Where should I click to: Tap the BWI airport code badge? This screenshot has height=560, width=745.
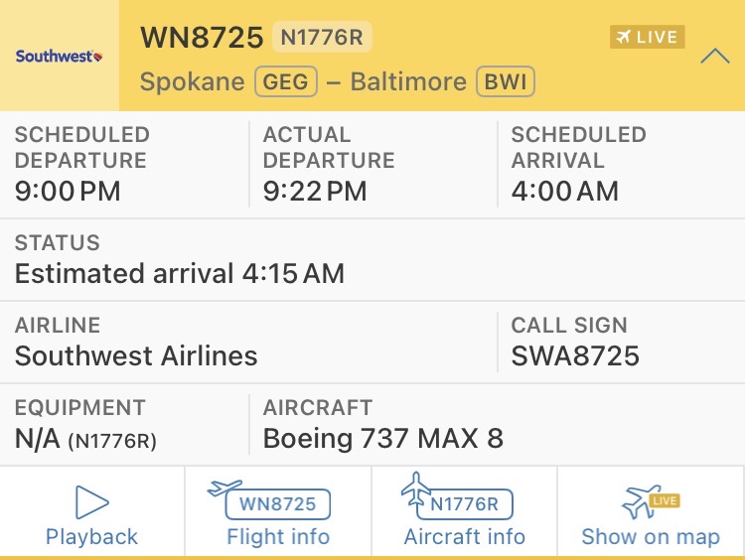tap(507, 81)
